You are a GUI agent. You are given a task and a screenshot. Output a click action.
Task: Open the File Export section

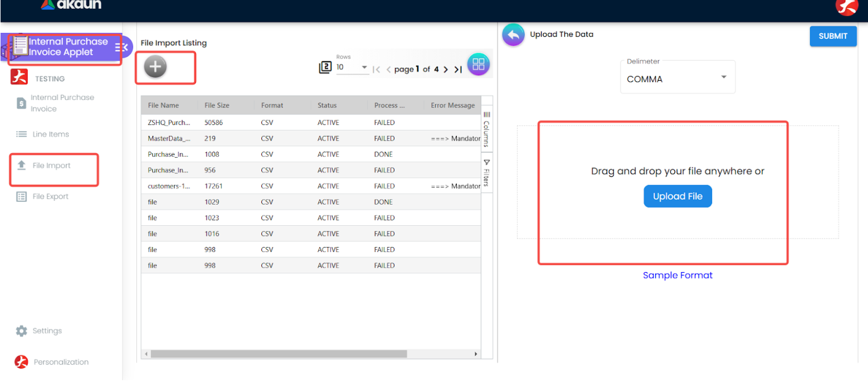point(51,196)
